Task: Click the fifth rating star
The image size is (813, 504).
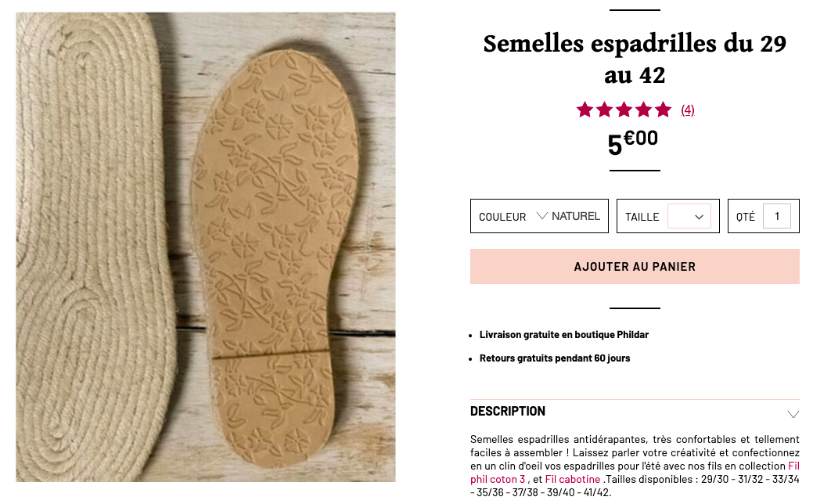Action: tap(664, 110)
